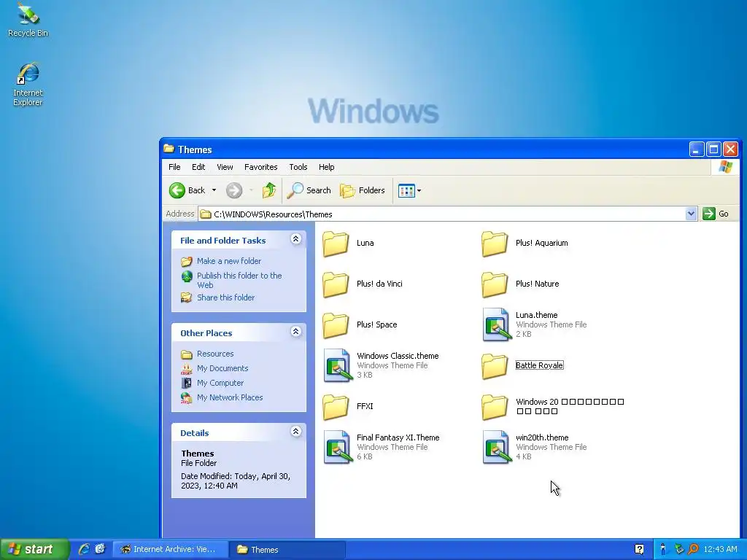747x560 pixels.
Task: Open the Recycle Bin desktop icon
Action: (x=28, y=19)
